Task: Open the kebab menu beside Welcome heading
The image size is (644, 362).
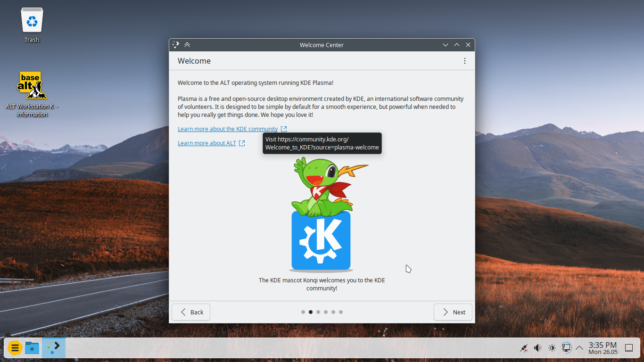Action: [x=465, y=61]
